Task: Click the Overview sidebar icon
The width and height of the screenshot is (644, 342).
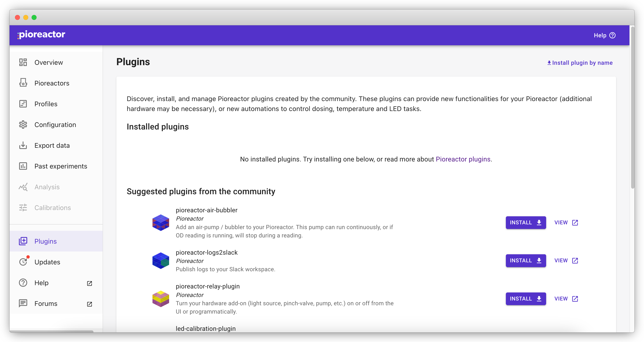Action: pyautogui.click(x=23, y=62)
